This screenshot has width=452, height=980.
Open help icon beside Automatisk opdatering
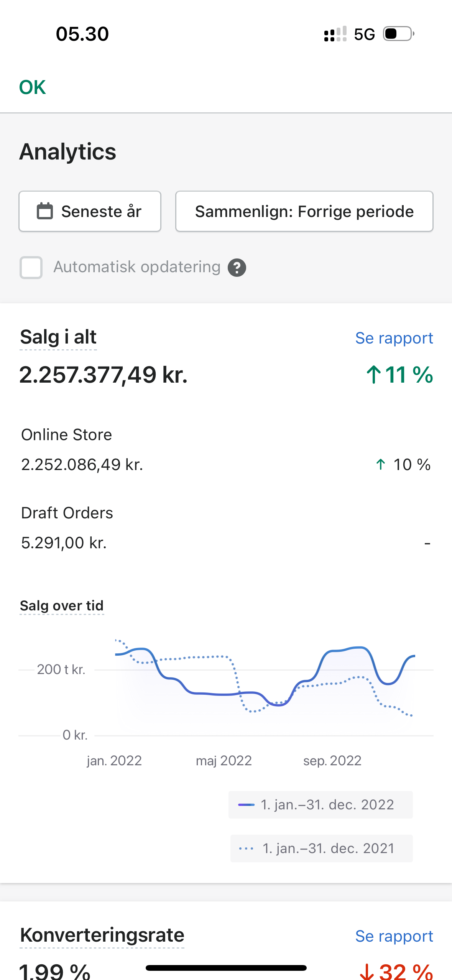pos(237,267)
